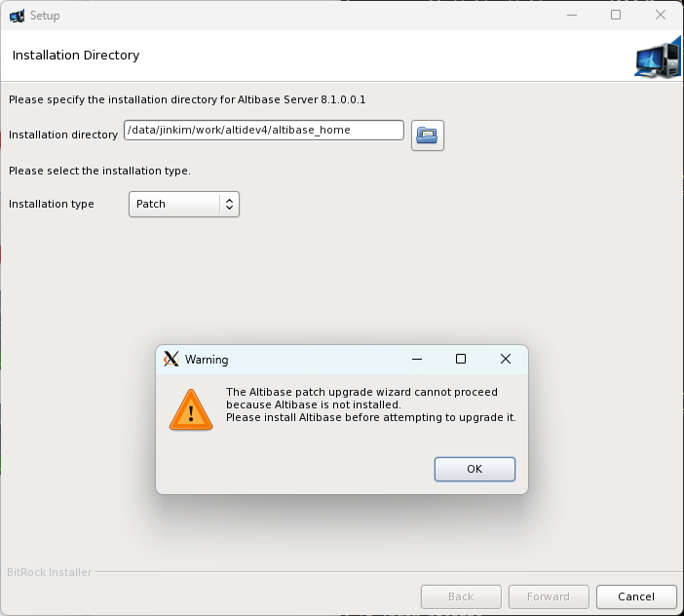Click the BitRock Installer label
Image resolution: width=684 pixels, height=616 pixels.
pos(50,572)
